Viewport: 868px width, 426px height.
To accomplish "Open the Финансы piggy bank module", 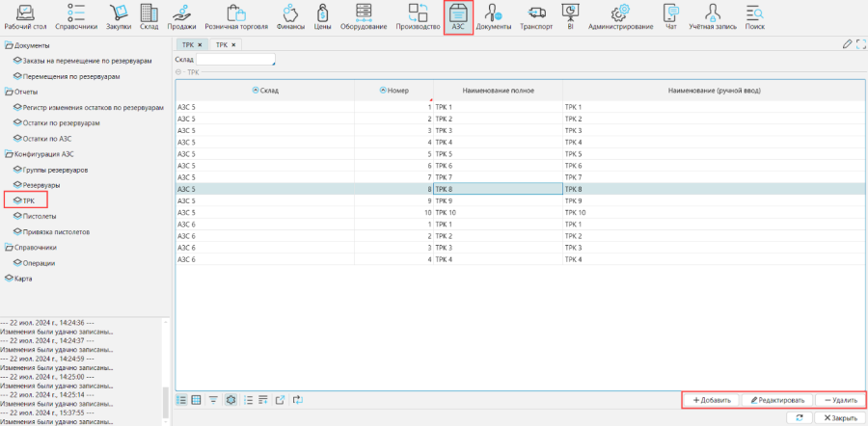I will click(290, 16).
